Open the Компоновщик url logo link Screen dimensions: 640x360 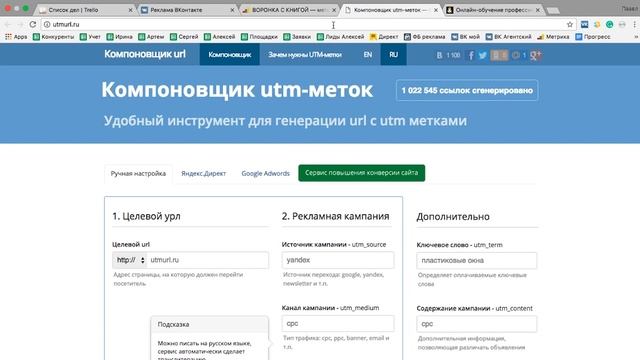pos(145,54)
